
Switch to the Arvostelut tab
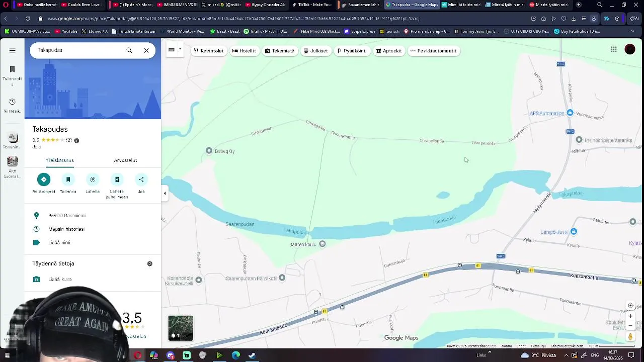click(x=125, y=160)
